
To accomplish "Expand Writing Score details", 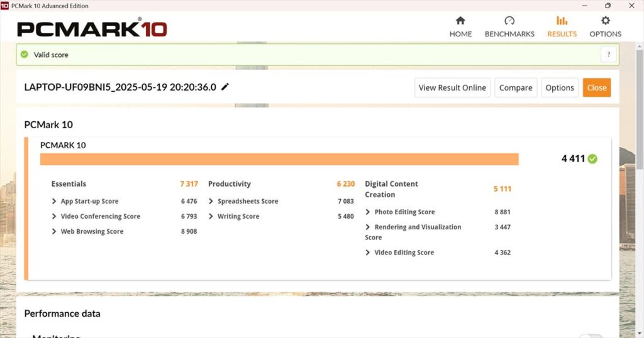I will tap(211, 217).
